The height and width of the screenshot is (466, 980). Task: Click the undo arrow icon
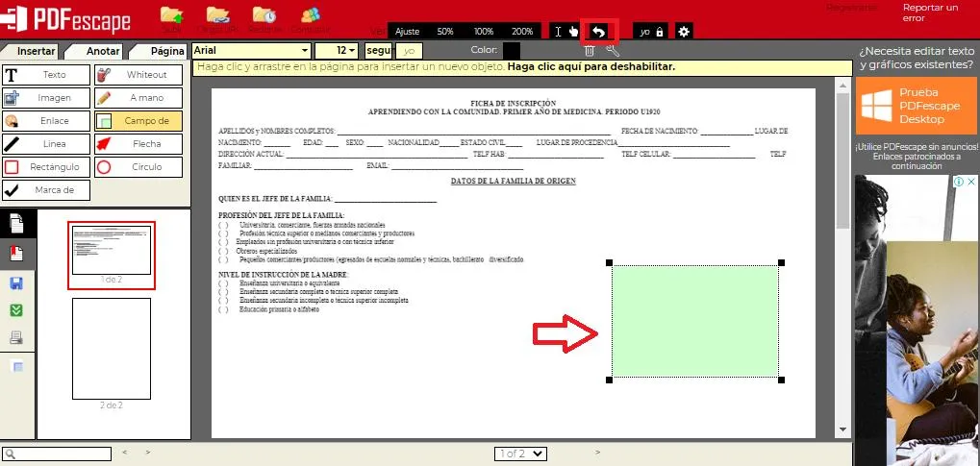(x=599, y=32)
